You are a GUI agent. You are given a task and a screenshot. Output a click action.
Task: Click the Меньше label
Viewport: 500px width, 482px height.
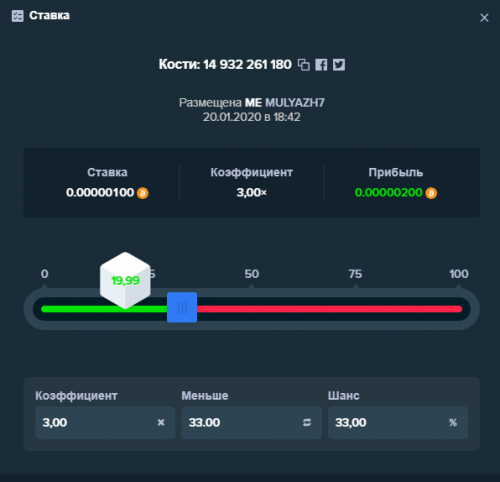[x=205, y=396]
